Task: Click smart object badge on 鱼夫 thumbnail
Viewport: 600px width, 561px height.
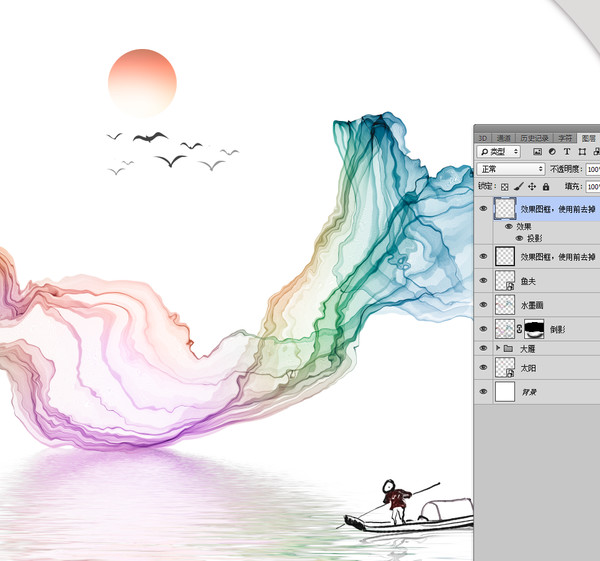Action: pyautogui.click(x=510, y=285)
